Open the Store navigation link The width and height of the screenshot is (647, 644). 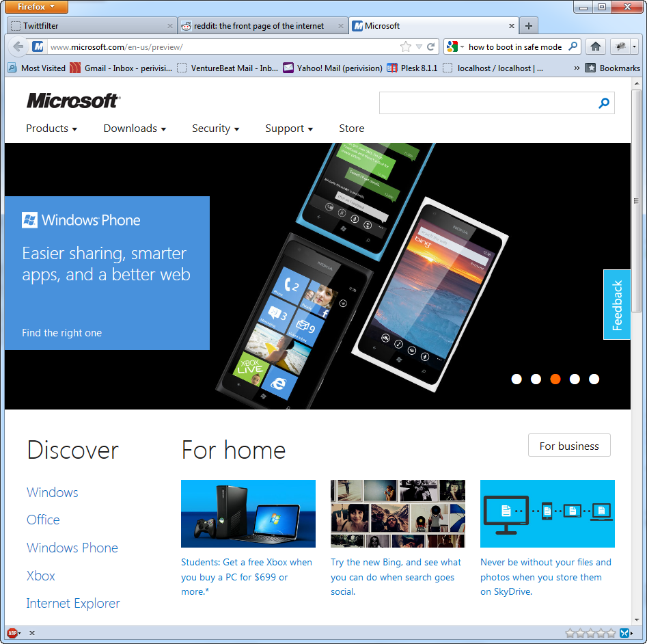point(352,129)
